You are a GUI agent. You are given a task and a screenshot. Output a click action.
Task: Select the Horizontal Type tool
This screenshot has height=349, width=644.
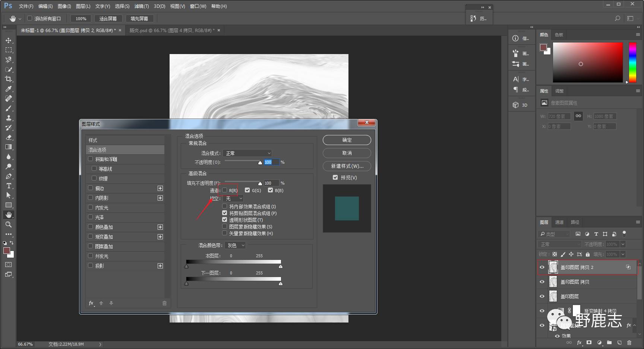click(8, 186)
